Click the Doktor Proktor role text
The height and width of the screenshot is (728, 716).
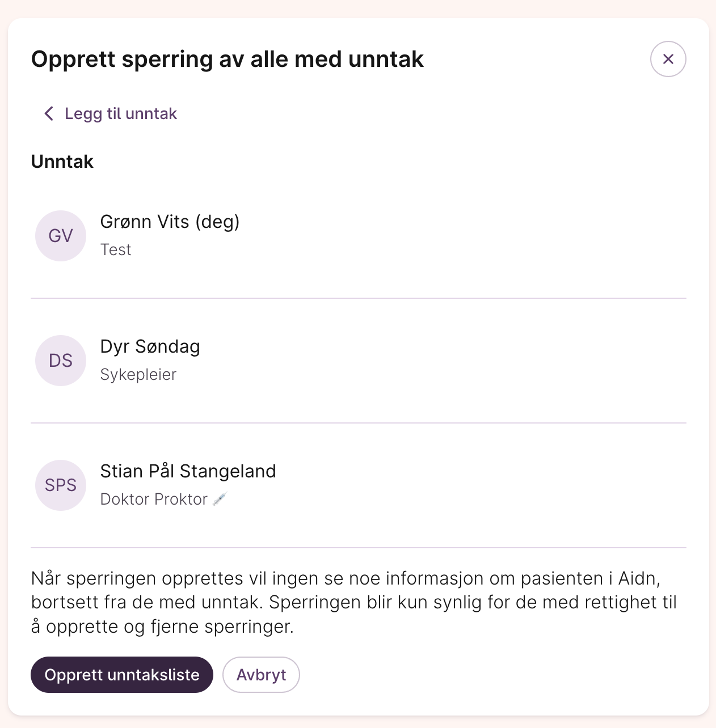click(154, 500)
